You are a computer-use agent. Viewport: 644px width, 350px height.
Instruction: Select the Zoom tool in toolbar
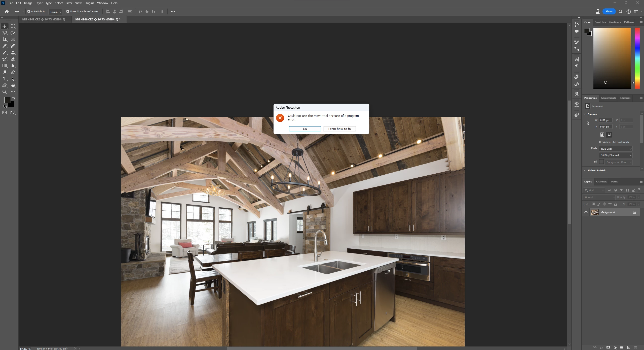point(5,92)
